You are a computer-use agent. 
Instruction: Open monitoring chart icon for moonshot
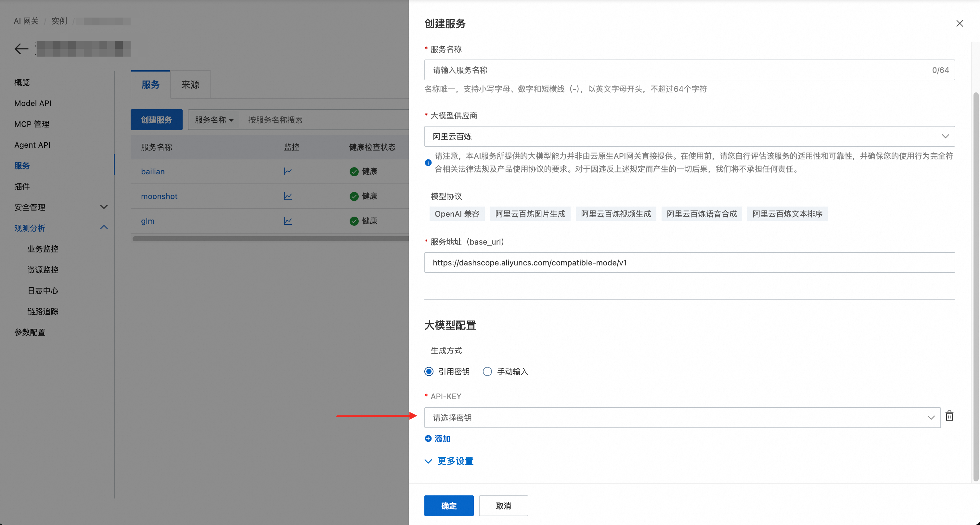(x=288, y=196)
